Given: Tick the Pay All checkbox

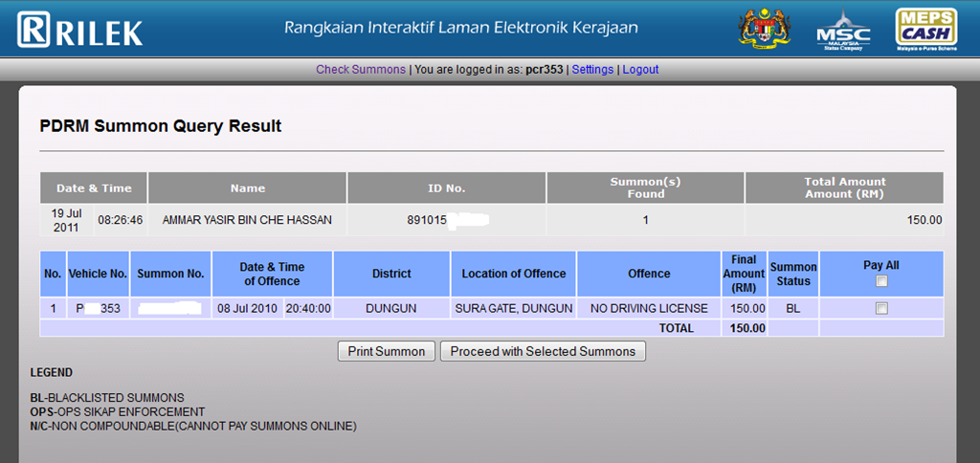Looking at the screenshot, I should pyautogui.click(x=881, y=281).
